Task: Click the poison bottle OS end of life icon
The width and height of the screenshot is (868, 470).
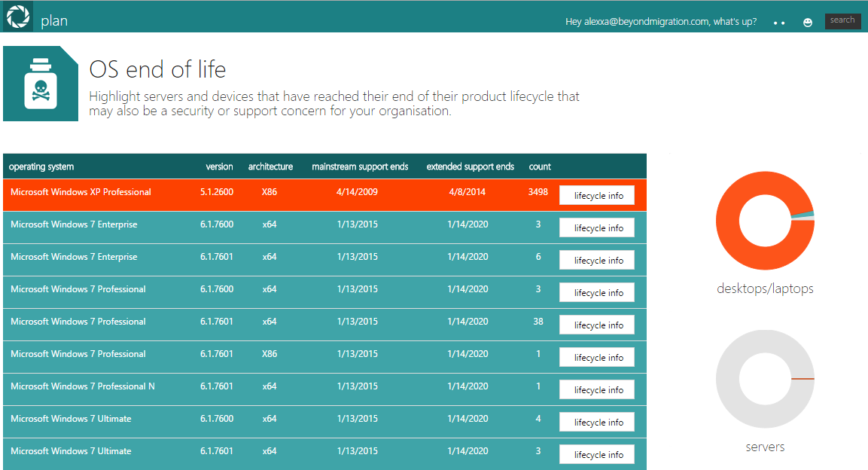Action: point(41,84)
